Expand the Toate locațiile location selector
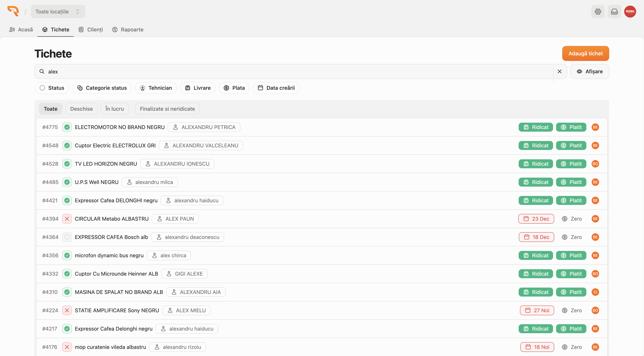The image size is (644, 356). tap(58, 11)
